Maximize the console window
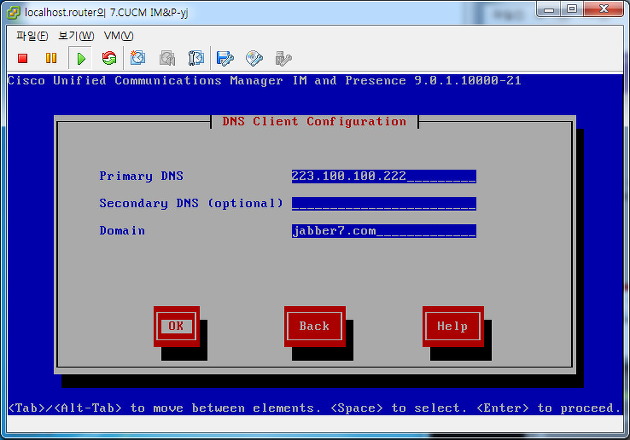The height and width of the screenshot is (440, 630). [572, 9]
